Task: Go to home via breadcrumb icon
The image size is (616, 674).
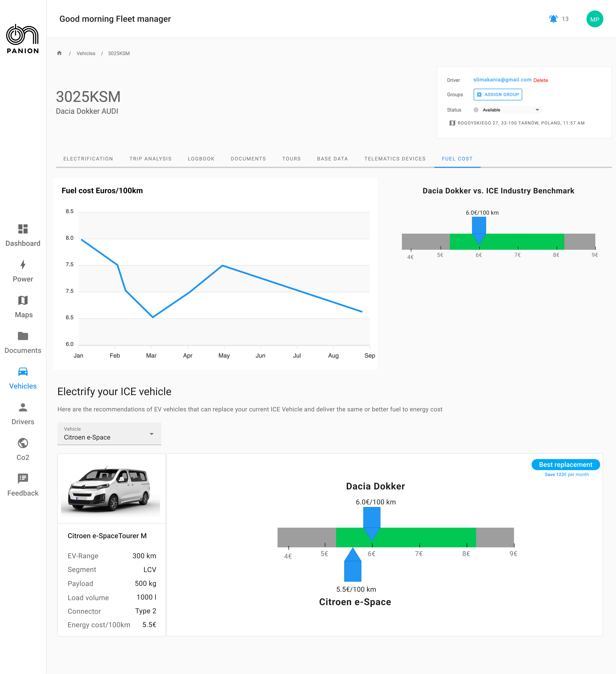Action: tap(59, 53)
